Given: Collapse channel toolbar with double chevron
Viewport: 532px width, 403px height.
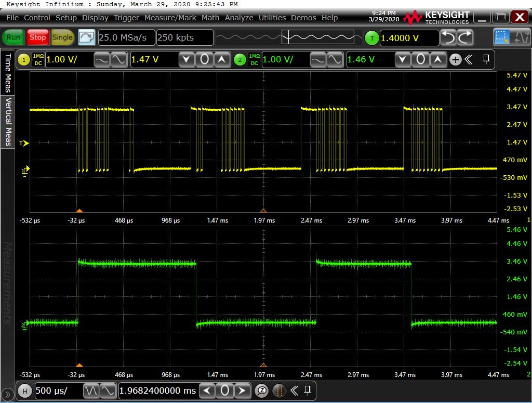Looking at the screenshot, I should pyautogui.click(x=469, y=60).
